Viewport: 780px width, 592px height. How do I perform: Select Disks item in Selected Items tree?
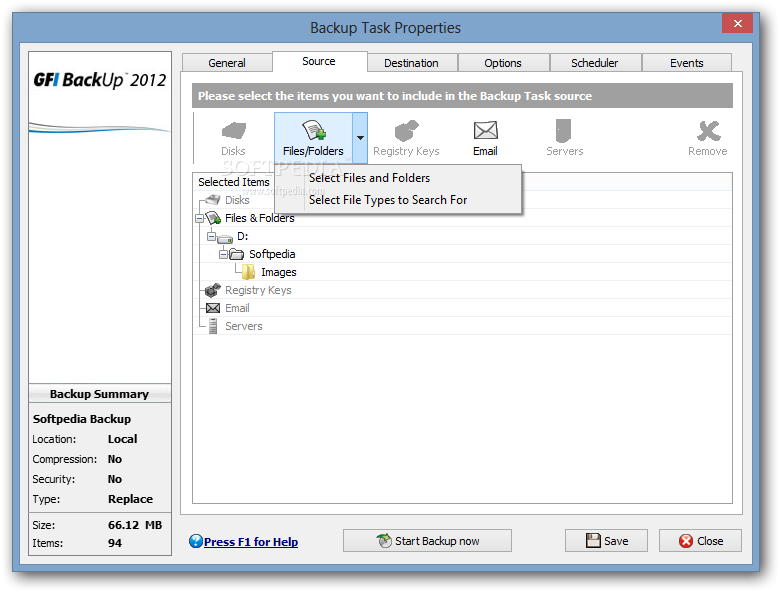[x=237, y=200]
